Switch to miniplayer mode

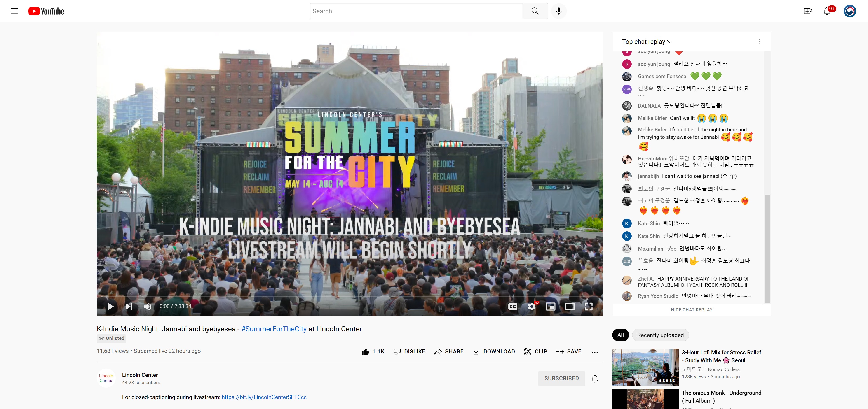551,306
